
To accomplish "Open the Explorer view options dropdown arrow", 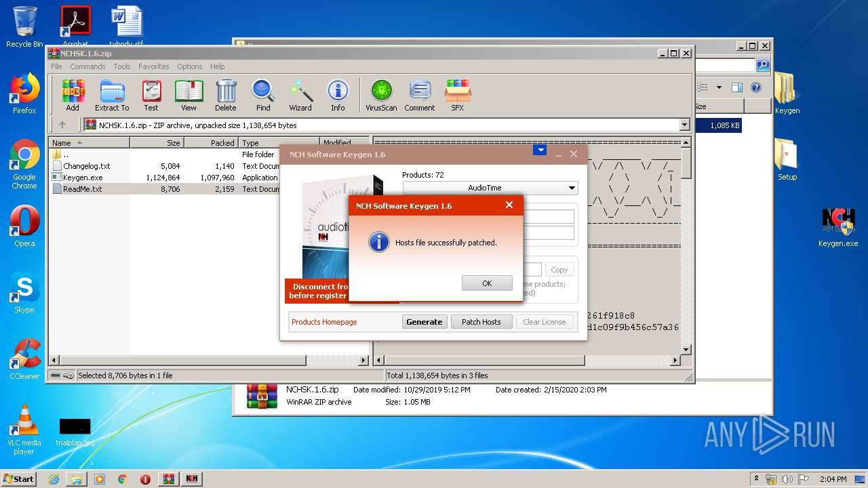I will (718, 87).
